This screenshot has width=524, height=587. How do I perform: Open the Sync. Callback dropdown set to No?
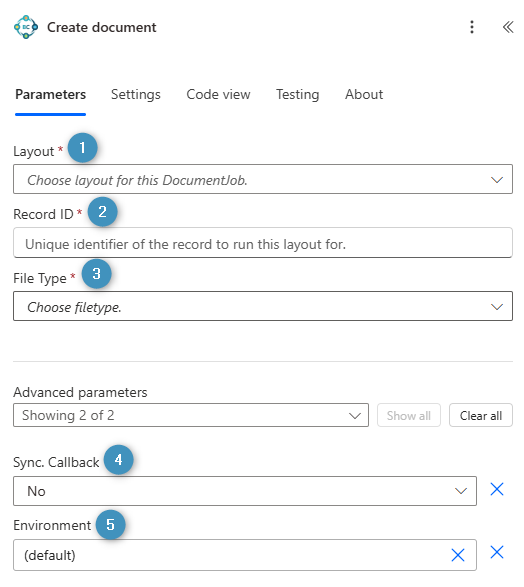pos(245,491)
